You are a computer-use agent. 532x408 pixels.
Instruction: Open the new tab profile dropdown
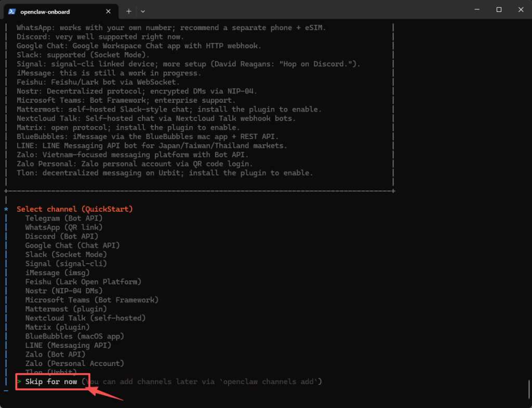pyautogui.click(x=143, y=11)
